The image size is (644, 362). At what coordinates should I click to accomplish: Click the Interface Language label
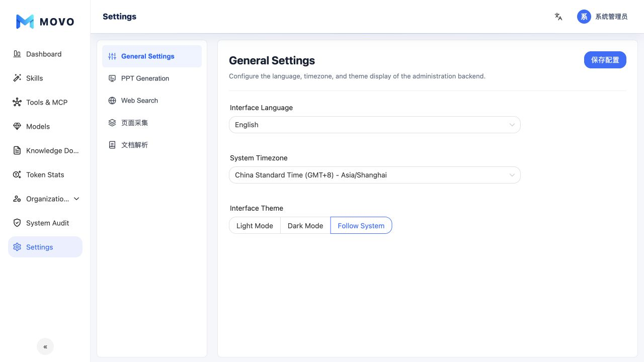[261, 108]
